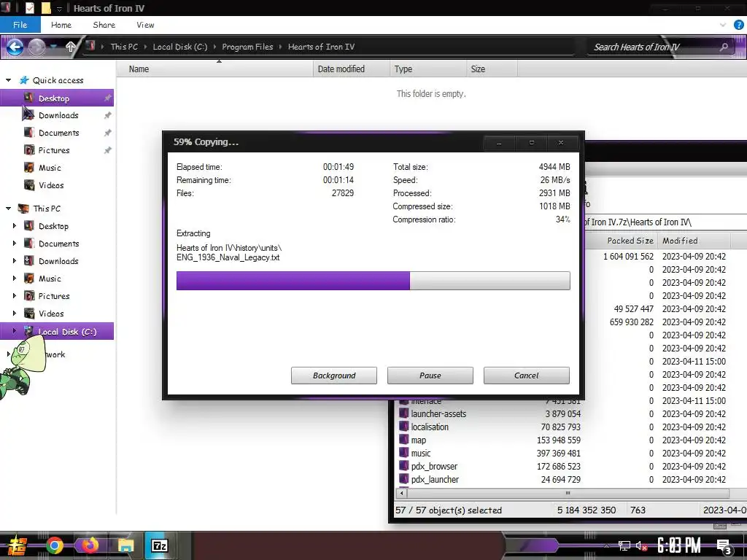Screen dimensions: 747x560
Task: Expand Downloads under This PC
Action: 15,260
